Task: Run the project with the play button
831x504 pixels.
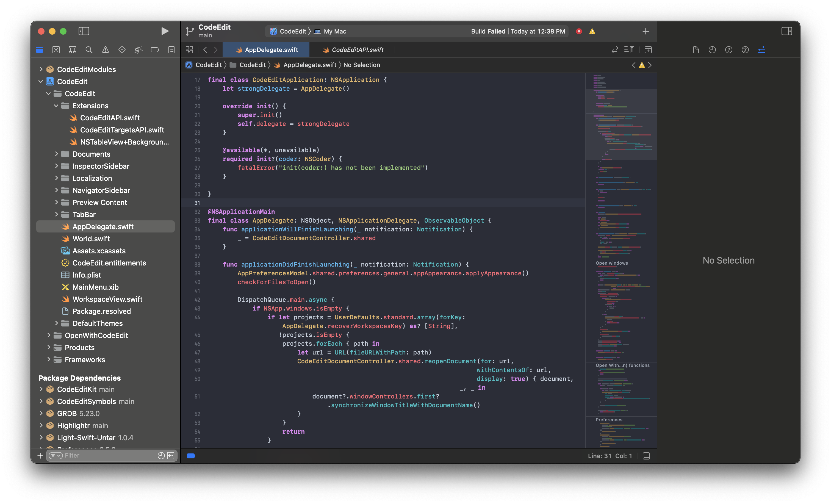Action: click(x=165, y=31)
